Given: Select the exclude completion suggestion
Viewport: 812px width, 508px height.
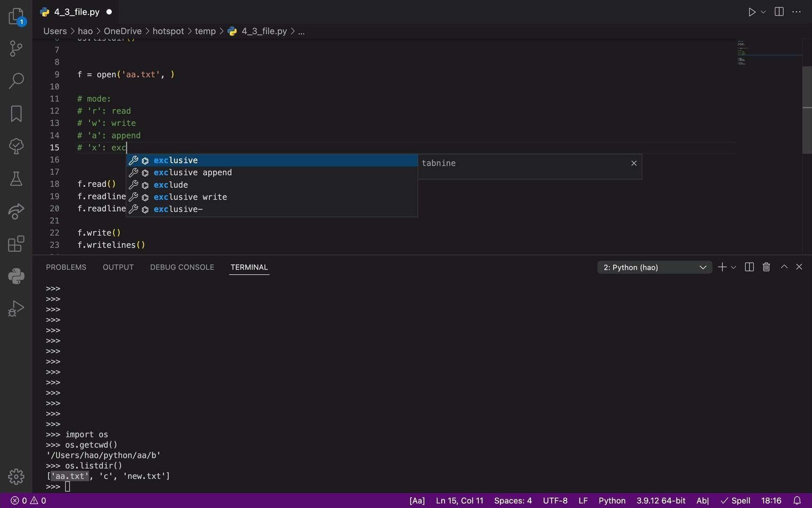Looking at the screenshot, I should tap(171, 185).
